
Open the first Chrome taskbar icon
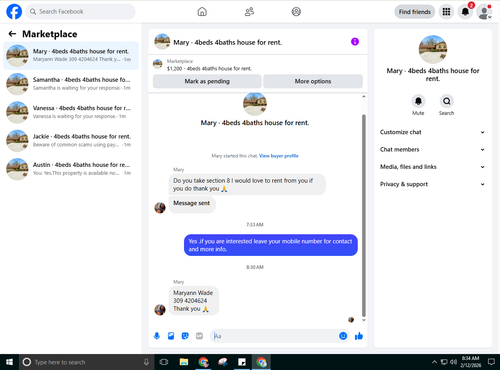203,362
